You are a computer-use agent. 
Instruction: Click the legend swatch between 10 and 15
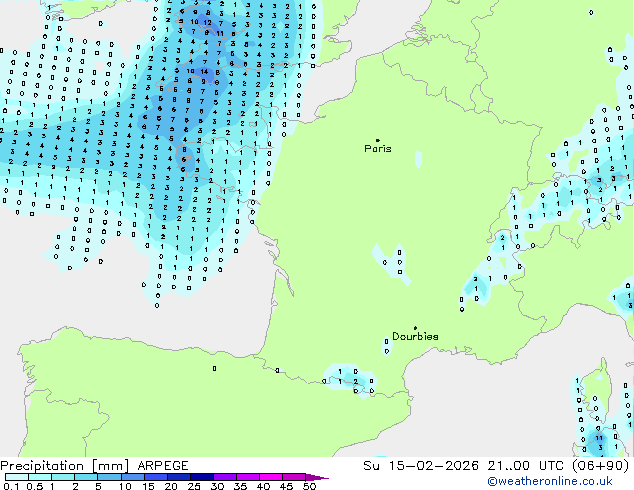(132, 477)
